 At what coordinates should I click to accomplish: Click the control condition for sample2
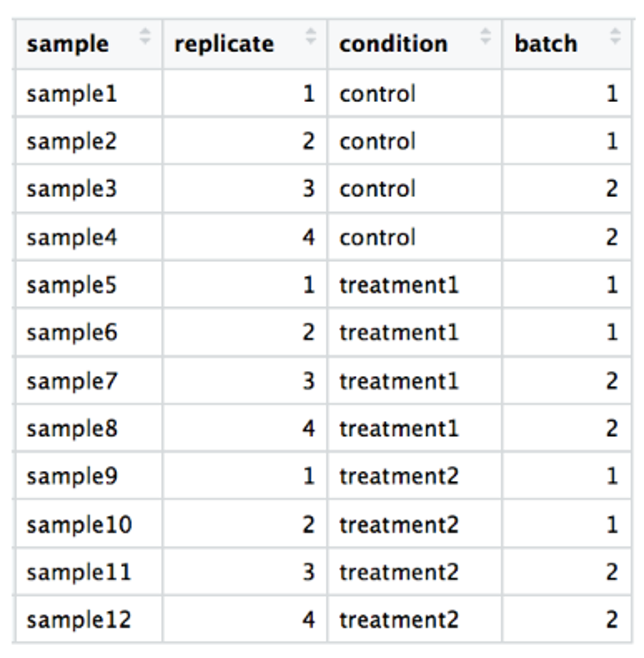click(x=377, y=141)
